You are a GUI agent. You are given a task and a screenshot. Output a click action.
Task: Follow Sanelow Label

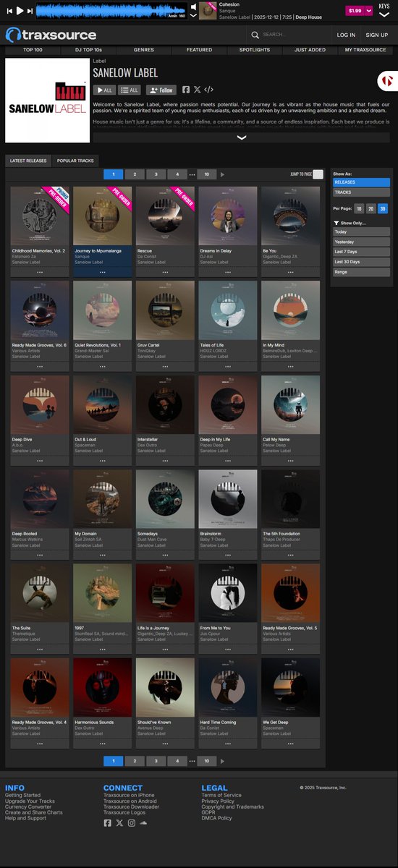[161, 90]
